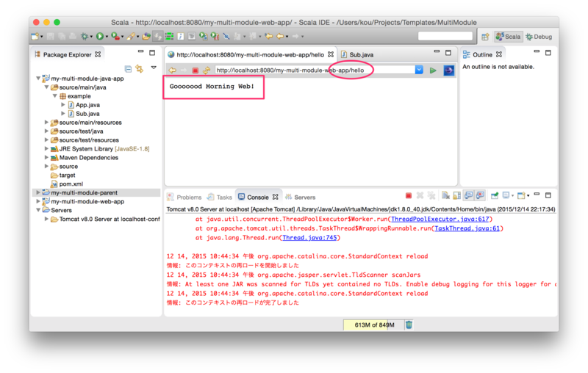Open Package Explorer view menu triangle

click(154, 68)
